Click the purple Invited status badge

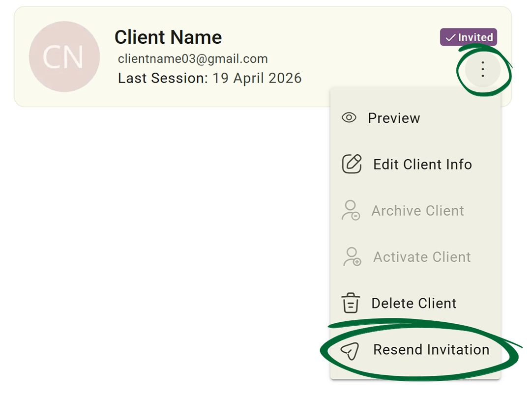[469, 37]
